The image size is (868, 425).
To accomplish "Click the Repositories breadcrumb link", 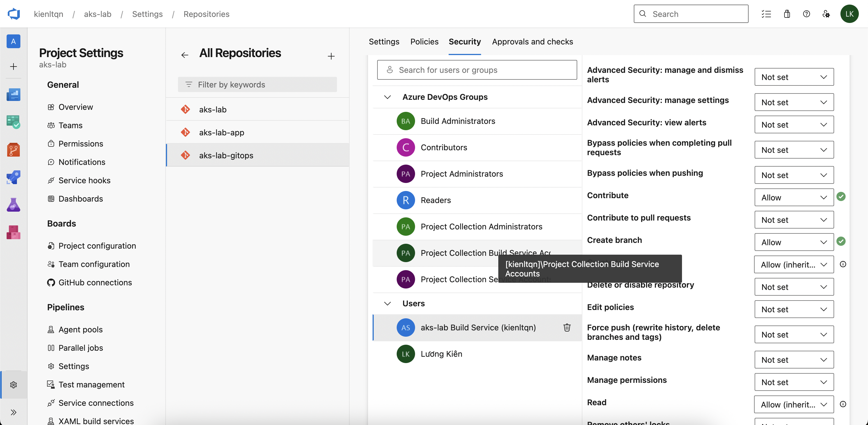I will [206, 14].
